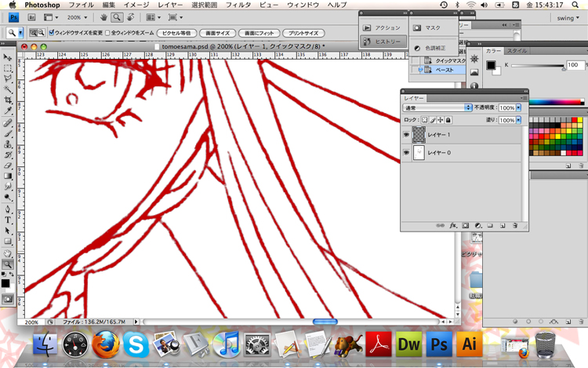Open the View Extras dropdown
Image resolution: width=588 pixels, height=368 pixels.
point(51,17)
